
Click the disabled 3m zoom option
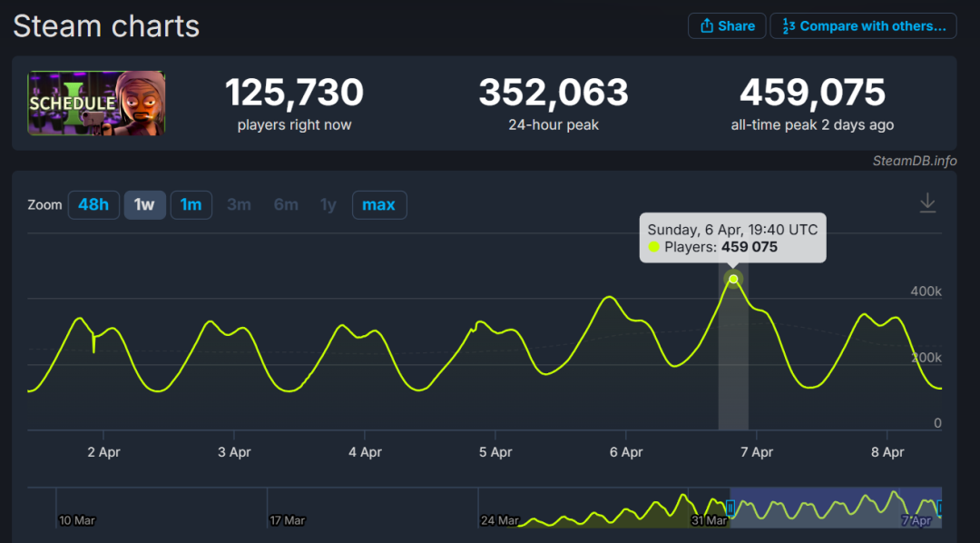[x=239, y=205]
